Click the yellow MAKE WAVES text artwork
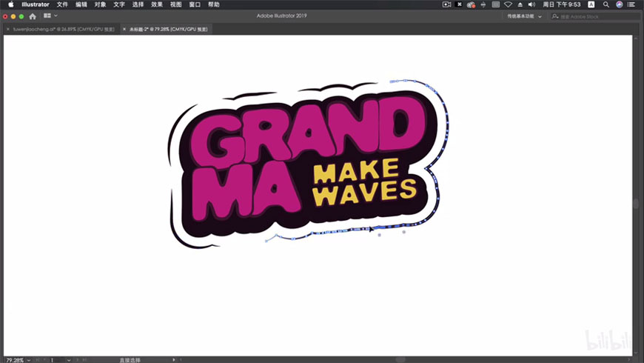This screenshot has width=644, height=363. (364, 182)
